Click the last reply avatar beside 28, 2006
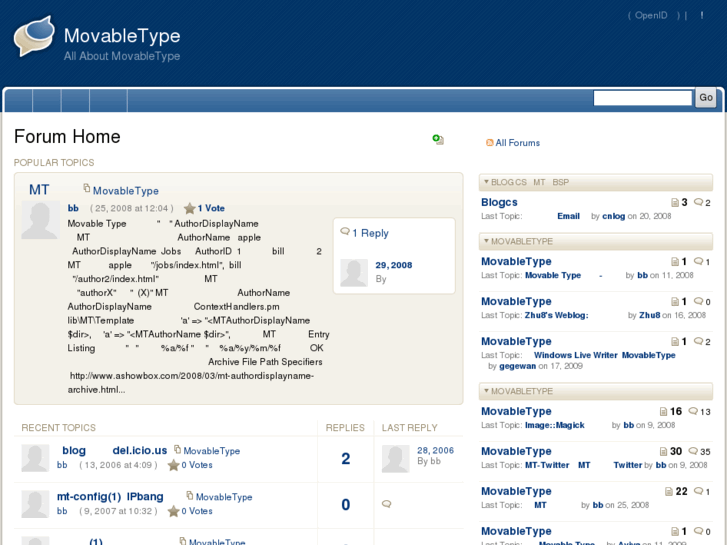Viewport: 727px width, 545px height. click(395, 458)
